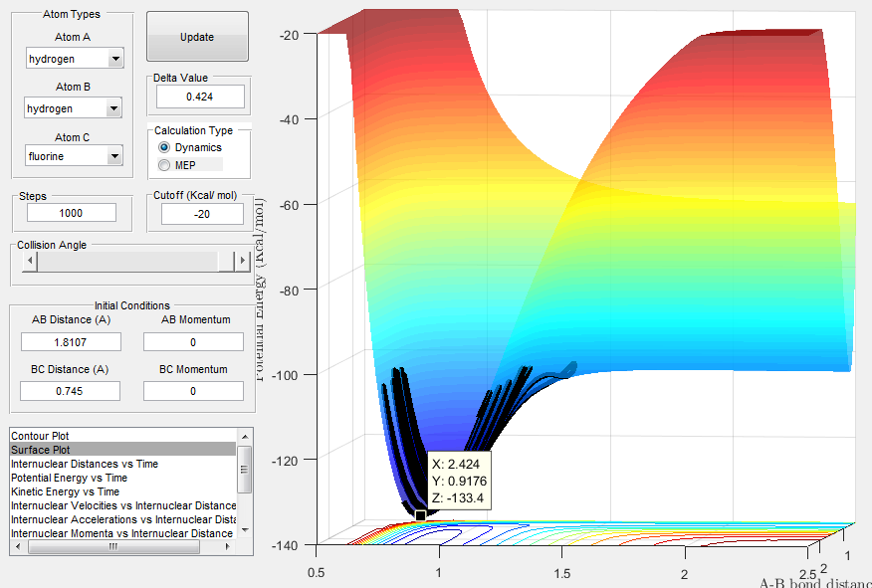Click the Cutoff energy input field
This screenshot has height=588, width=872.
202,213
